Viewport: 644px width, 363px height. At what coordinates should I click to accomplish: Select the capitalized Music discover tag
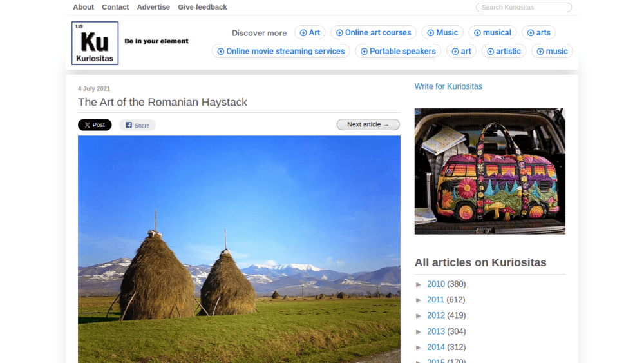[442, 32]
